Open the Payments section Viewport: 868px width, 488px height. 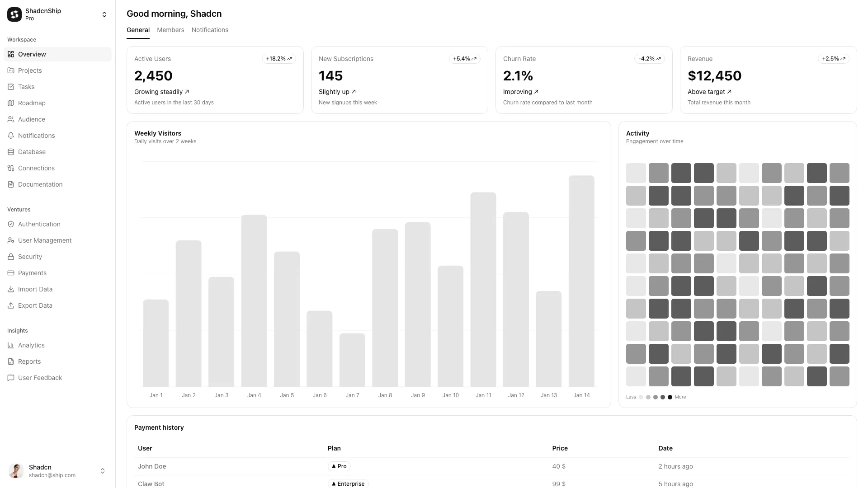(32, 273)
